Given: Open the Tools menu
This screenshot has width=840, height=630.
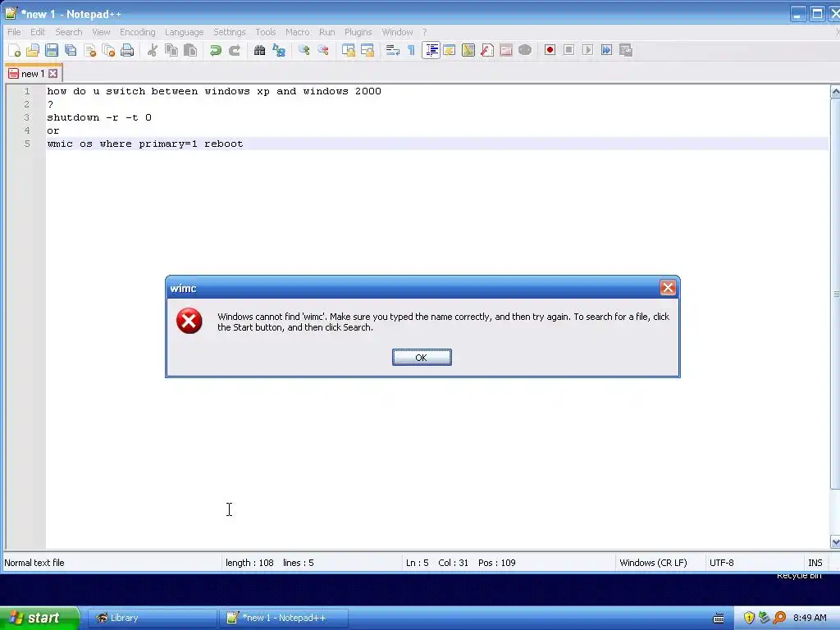Looking at the screenshot, I should point(265,32).
